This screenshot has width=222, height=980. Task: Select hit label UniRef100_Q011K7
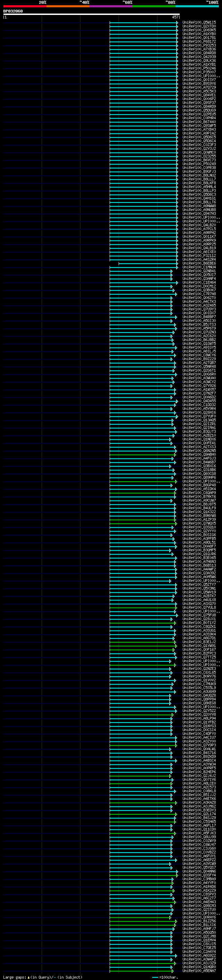tap(199, 237)
